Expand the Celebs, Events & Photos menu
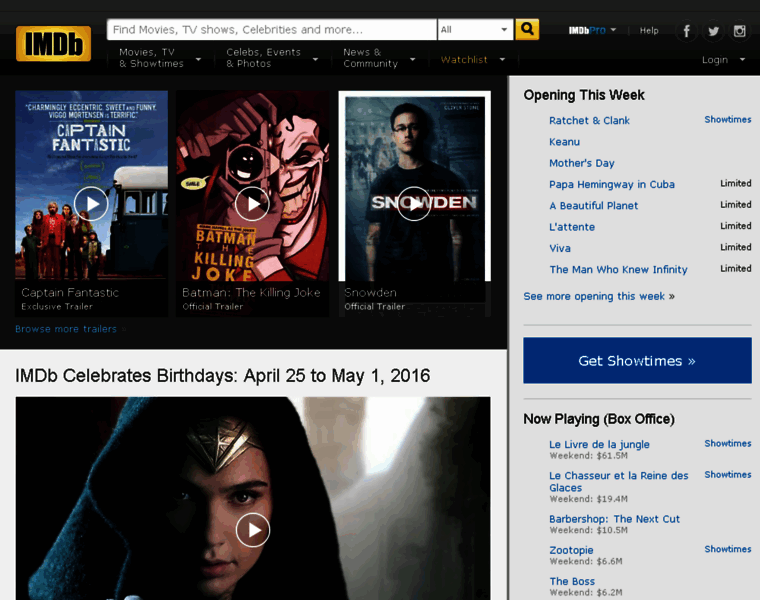This screenshot has width=760, height=600. (272, 58)
